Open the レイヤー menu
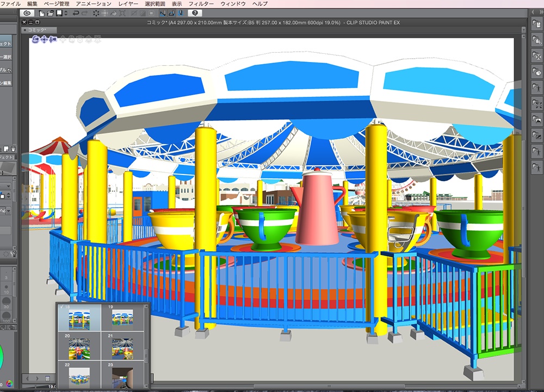 (x=128, y=4)
